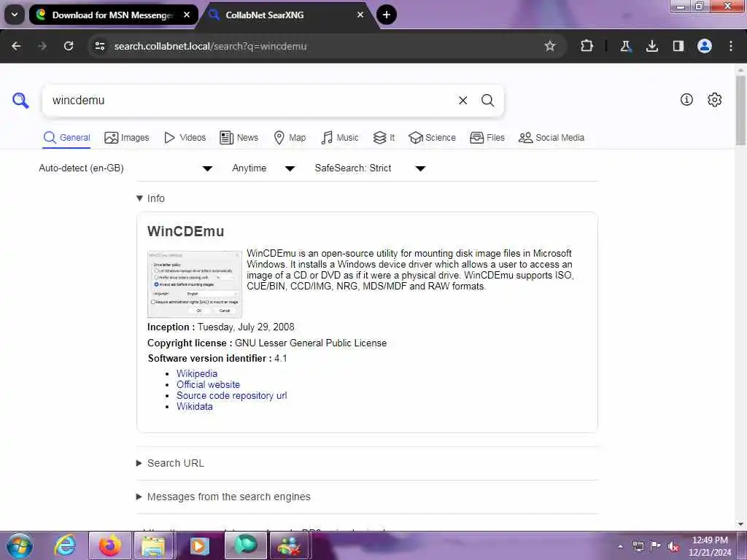Go back with the browser back arrow
Screen dimensions: 747x560
click(x=16, y=46)
